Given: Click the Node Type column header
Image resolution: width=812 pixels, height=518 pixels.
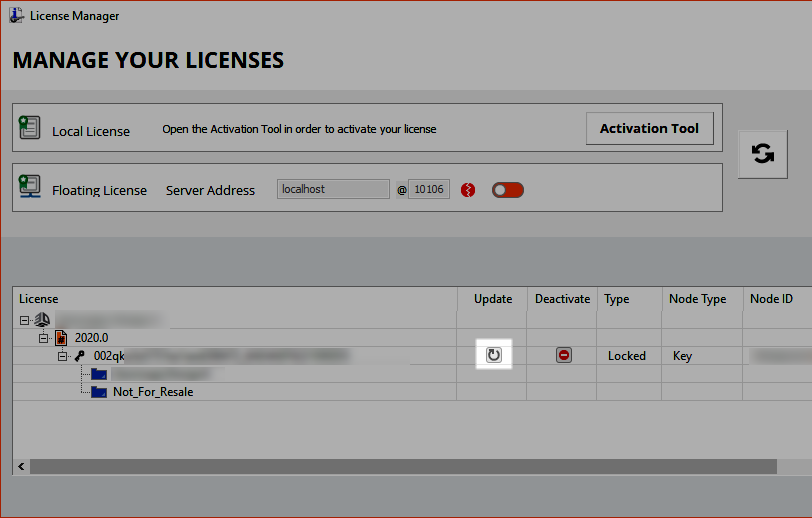Looking at the screenshot, I should [x=697, y=299].
